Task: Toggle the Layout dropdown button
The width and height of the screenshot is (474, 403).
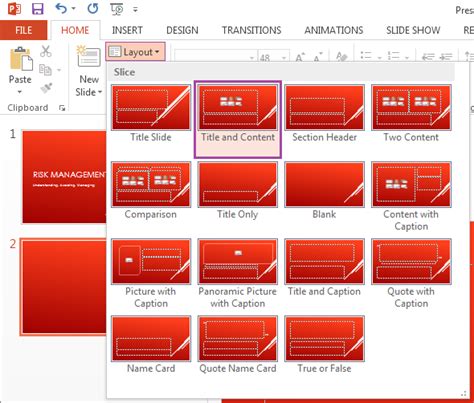Action: click(x=135, y=52)
